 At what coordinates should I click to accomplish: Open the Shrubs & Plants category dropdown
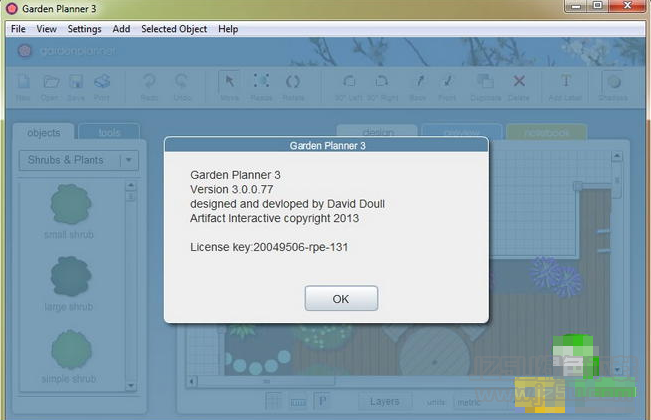[78, 160]
